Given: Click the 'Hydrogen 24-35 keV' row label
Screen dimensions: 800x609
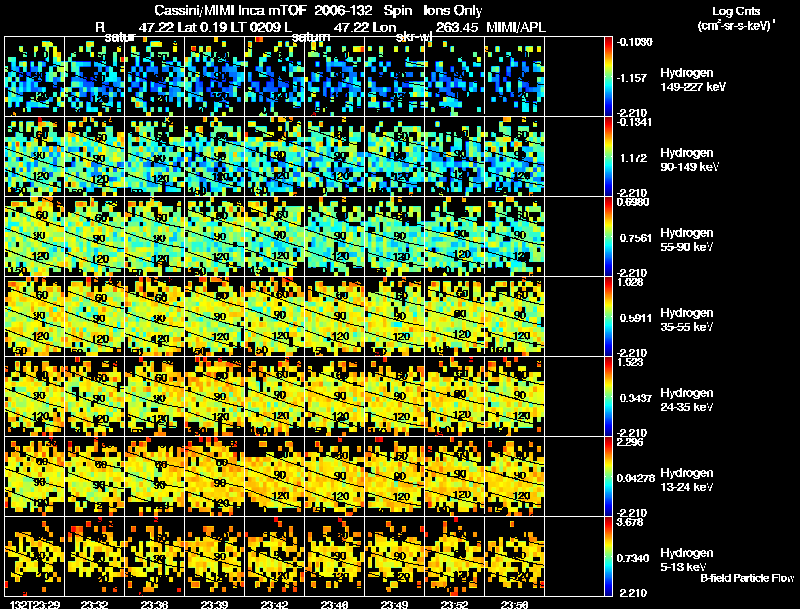Looking at the screenshot, I should (687, 400).
